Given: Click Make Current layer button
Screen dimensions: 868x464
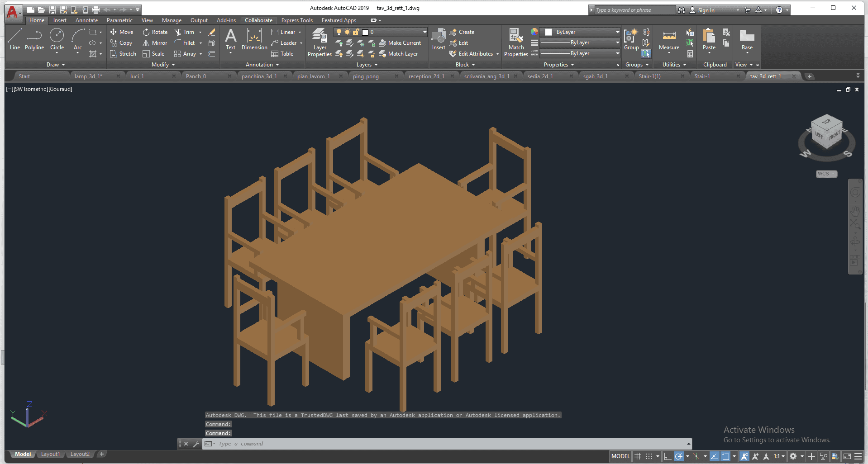Looking at the screenshot, I should tap(400, 43).
